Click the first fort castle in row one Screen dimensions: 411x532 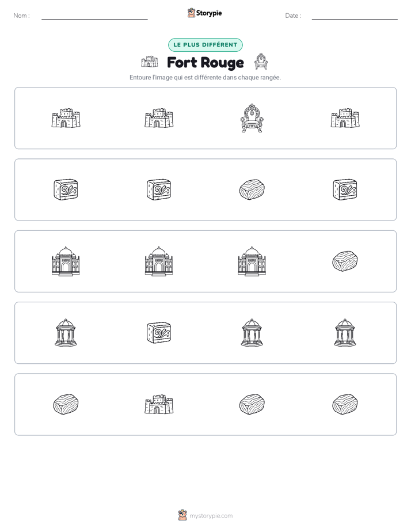66,118
